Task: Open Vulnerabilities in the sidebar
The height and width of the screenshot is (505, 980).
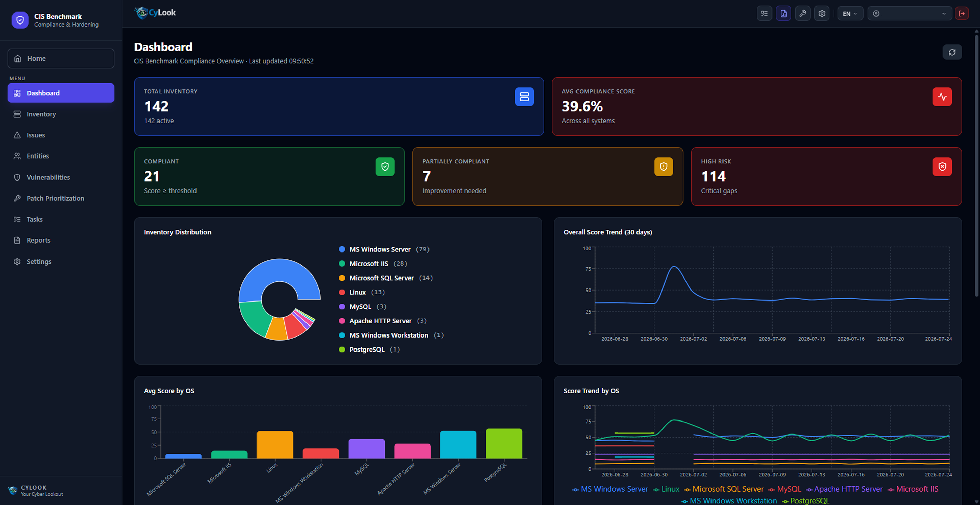Action: pyautogui.click(x=61, y=177)
